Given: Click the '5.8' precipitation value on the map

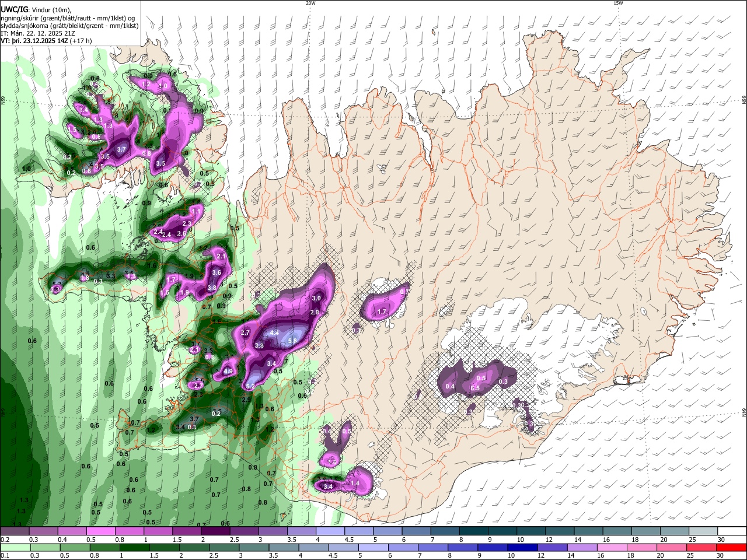Looking at the screenshot, I should point(292,341).
